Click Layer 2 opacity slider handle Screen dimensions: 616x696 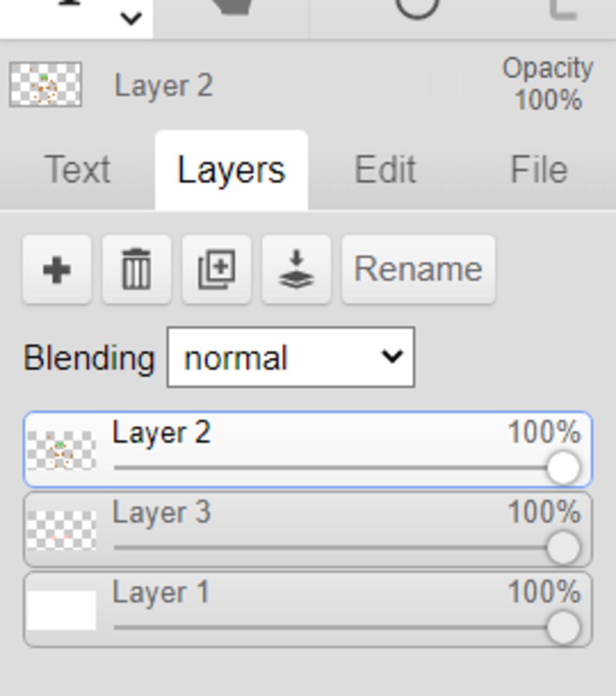[x=563, y=468]
